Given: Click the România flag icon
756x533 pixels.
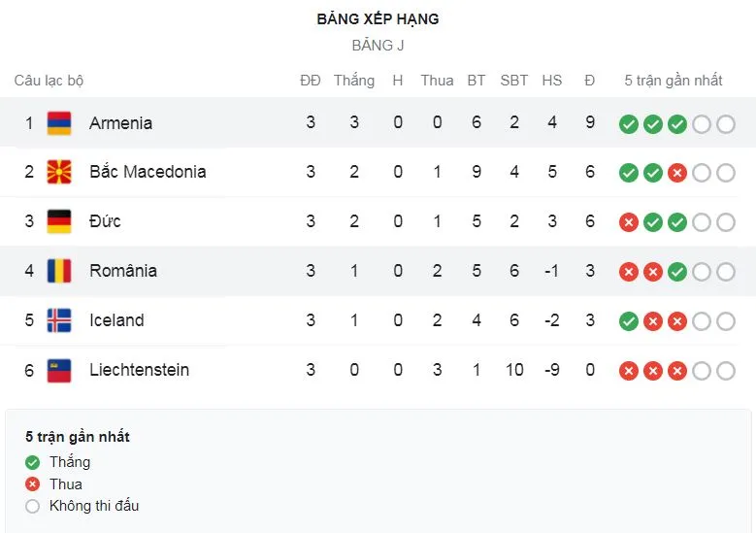Looking at the screenshot, I should (x=59, y=271).
